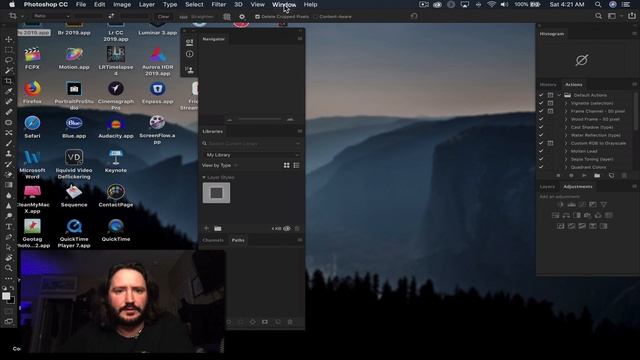Viewport: 640px width, 360px height.
Task: Select the Hand tool
Action: pos(9,257)
